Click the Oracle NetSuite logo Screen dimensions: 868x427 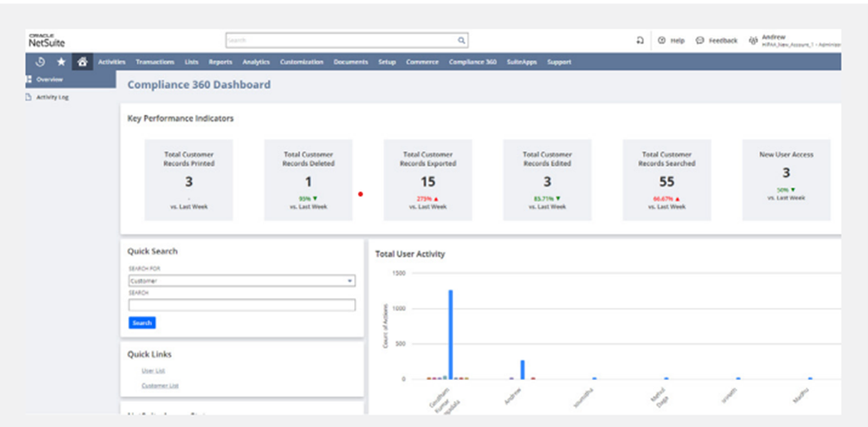click(46, 40)
